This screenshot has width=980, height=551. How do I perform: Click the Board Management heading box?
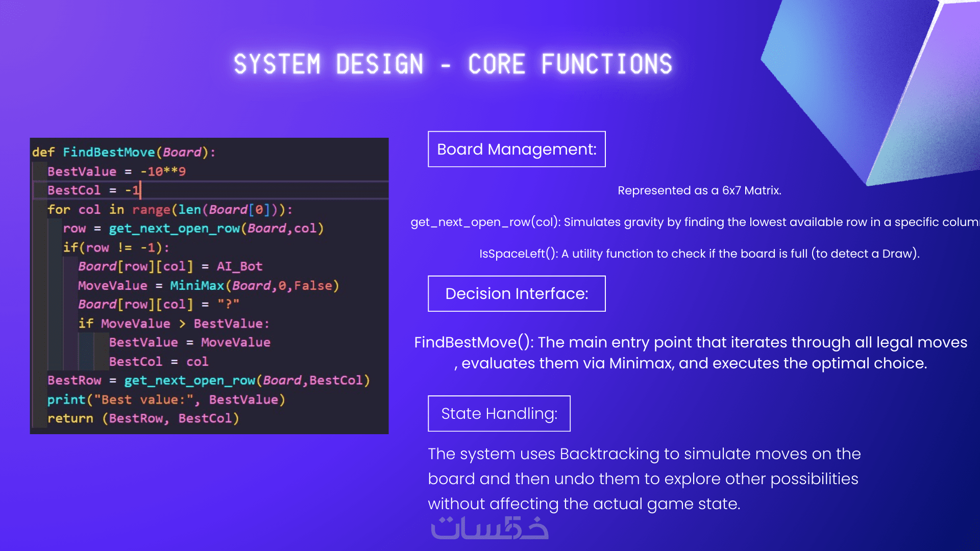[517, 149]
